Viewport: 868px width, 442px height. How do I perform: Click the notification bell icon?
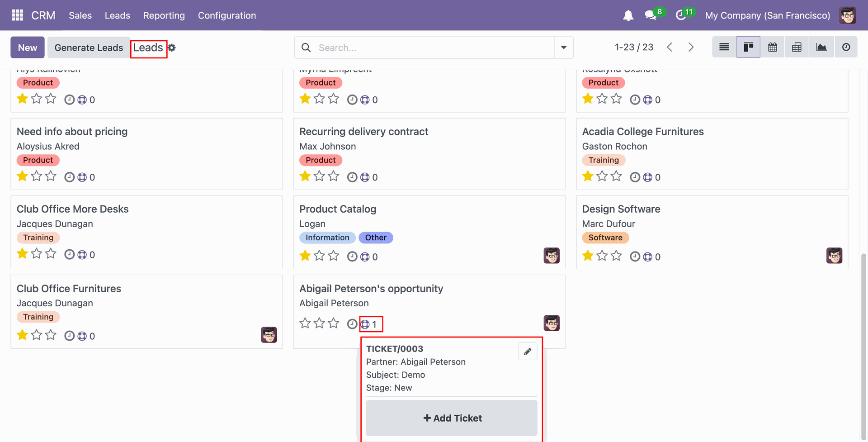[x=628, y=15]
